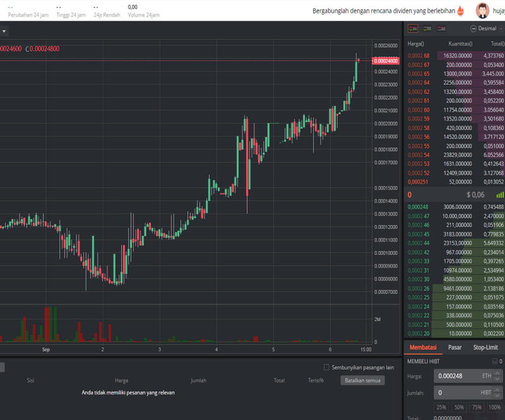The width and height of the screenshot is (505, 420).
Task: Select sell order at price 0,0002 54
Action: pyautogui.click(x=454, y=155)
